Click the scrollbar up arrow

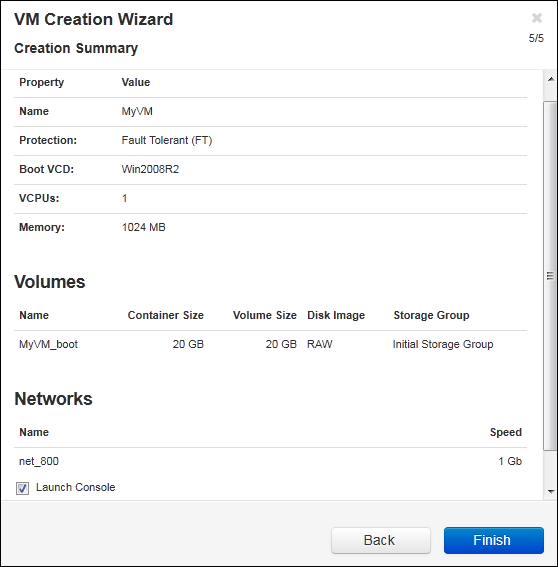[x=551, y=79]
